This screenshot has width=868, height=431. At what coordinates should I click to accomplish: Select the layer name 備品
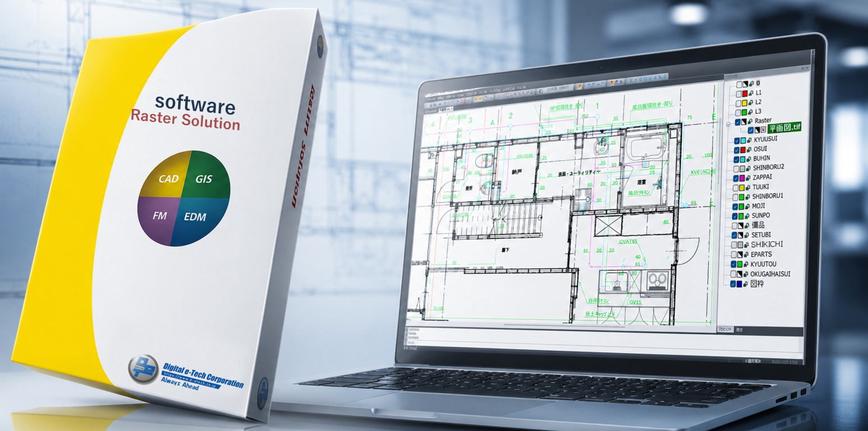coord(758,225)
